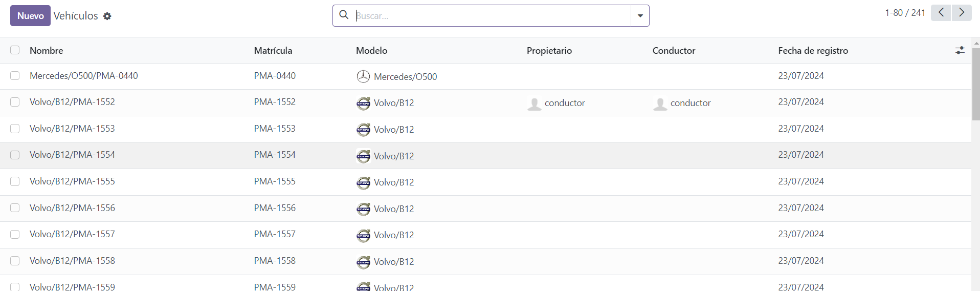The height and width of the screenshot is (291, 980).
Task: Click the search magnifier icon
Action: [x=344, y=15]
